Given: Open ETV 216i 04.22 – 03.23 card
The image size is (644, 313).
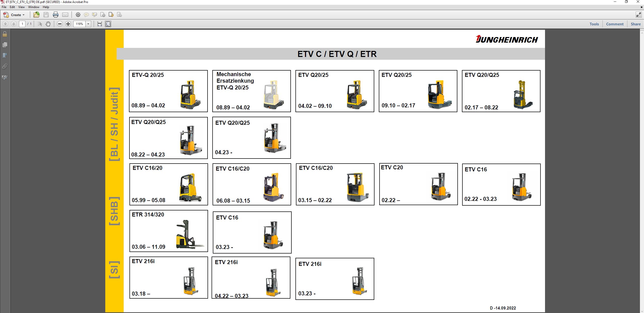Looking at the screenshot, I should point(251,278).
